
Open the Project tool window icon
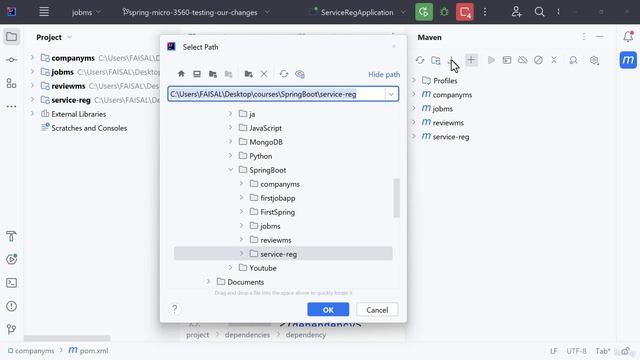(x=11, y=37)
